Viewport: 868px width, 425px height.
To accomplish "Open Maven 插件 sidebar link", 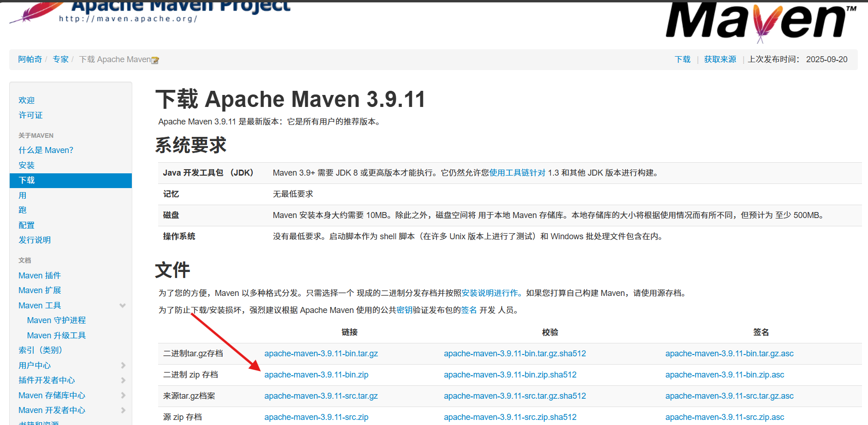I will tap(40, 276).
